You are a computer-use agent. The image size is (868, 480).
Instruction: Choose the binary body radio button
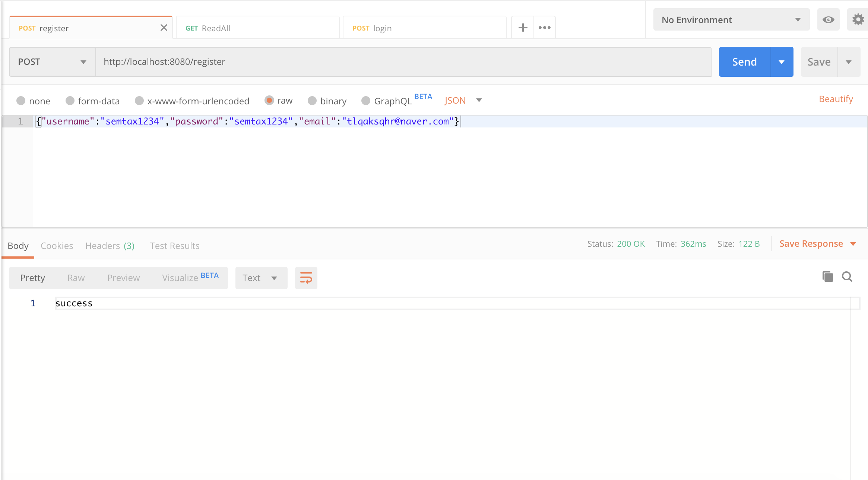coord(312,101)
